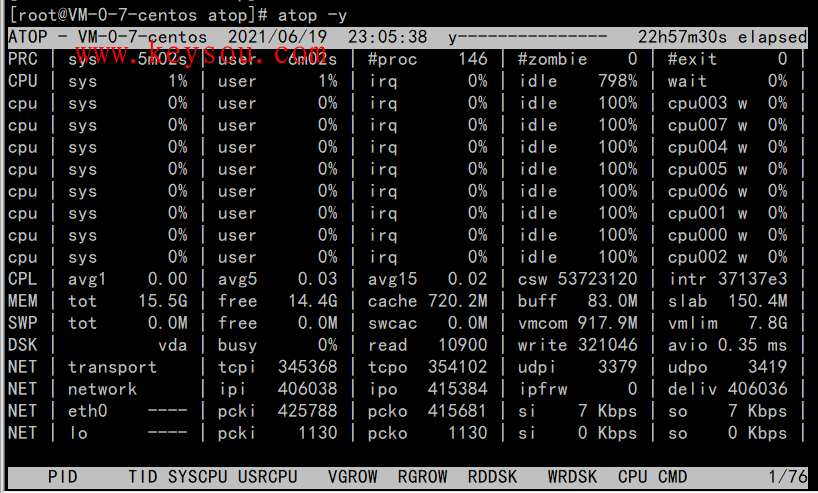Select the cpu000 label
Viewport: 818px width, 493px height.
click(697, 235)
